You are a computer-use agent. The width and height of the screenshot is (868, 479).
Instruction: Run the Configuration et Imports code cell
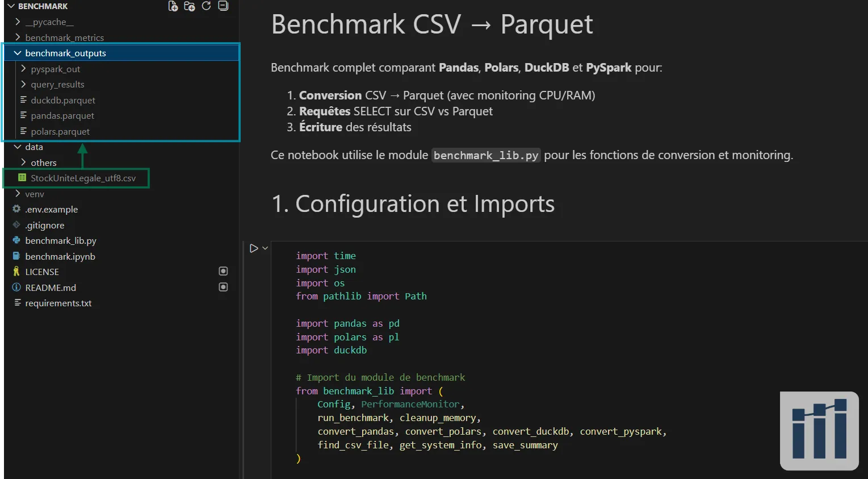point(253,248)
